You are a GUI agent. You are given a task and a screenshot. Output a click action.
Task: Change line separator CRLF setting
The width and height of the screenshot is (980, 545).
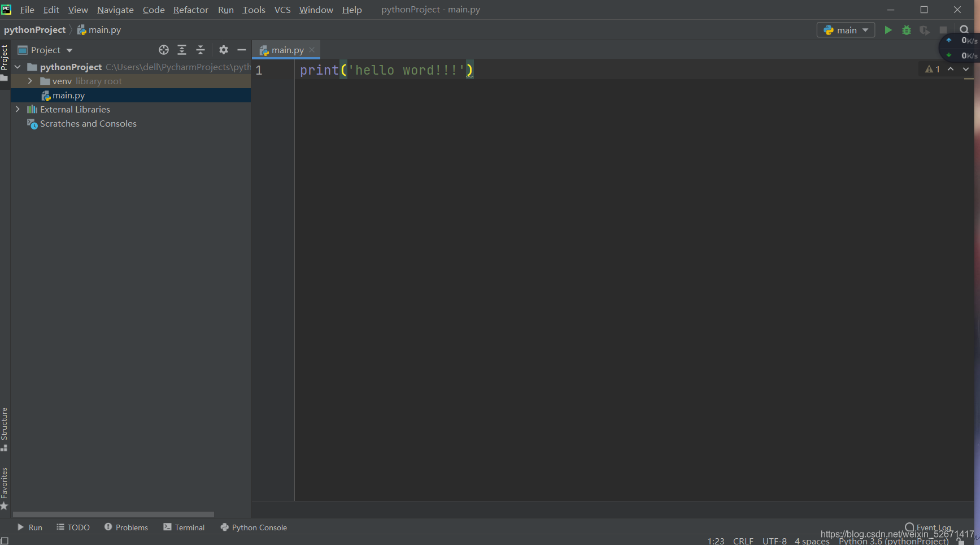coord(743,541)
